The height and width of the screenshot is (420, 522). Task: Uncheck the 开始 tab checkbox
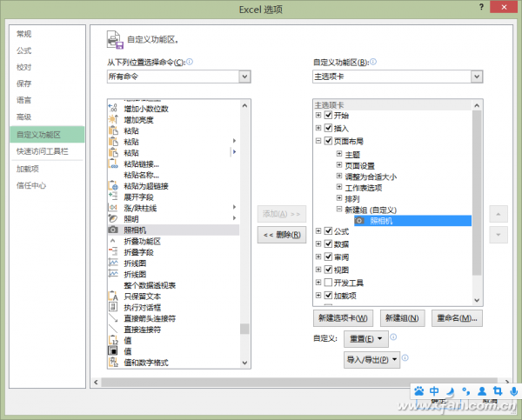[x=328, y=115]
